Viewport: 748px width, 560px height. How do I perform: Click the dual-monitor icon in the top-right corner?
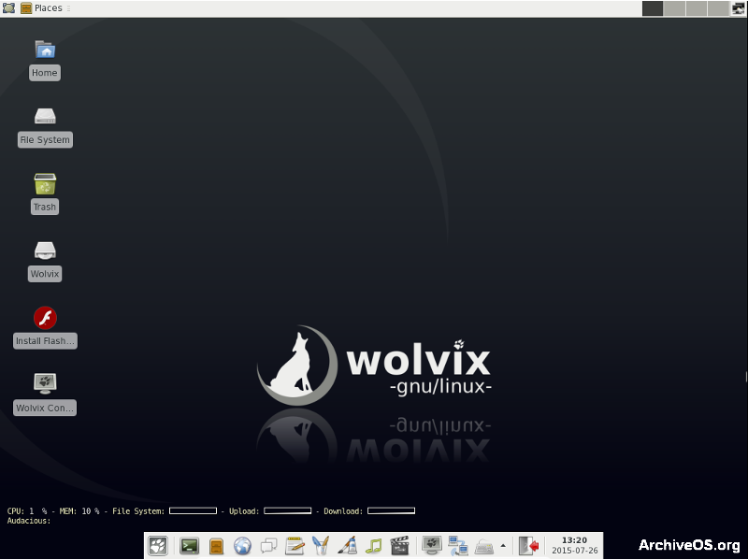pyautogui.click(x=739, y=8)
